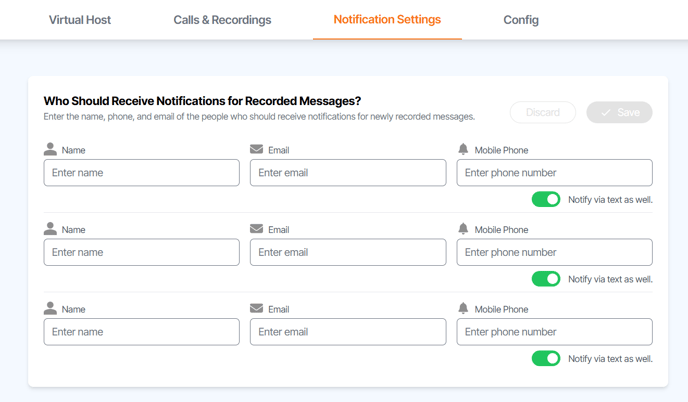Viewport: 688px width, 402px height.
Task: Turn off third contact's text notification toggle
Action: [546, 358]
